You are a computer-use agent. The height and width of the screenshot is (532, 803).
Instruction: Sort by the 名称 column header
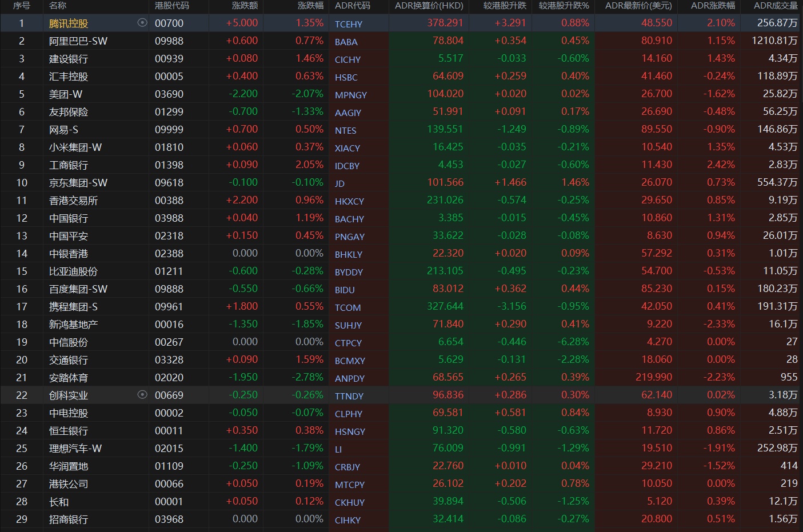[x=58, y=6]
